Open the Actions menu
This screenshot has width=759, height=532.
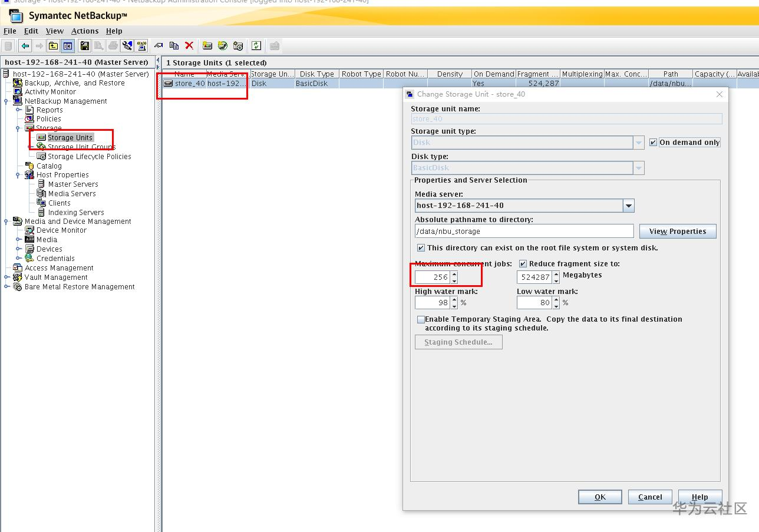(85, 31)
